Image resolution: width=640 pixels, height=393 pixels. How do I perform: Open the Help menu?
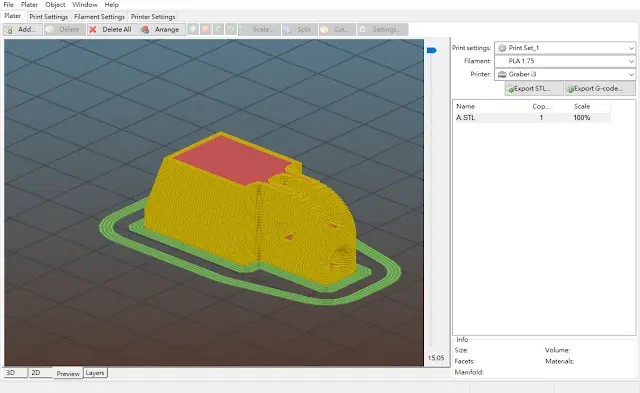111,4
